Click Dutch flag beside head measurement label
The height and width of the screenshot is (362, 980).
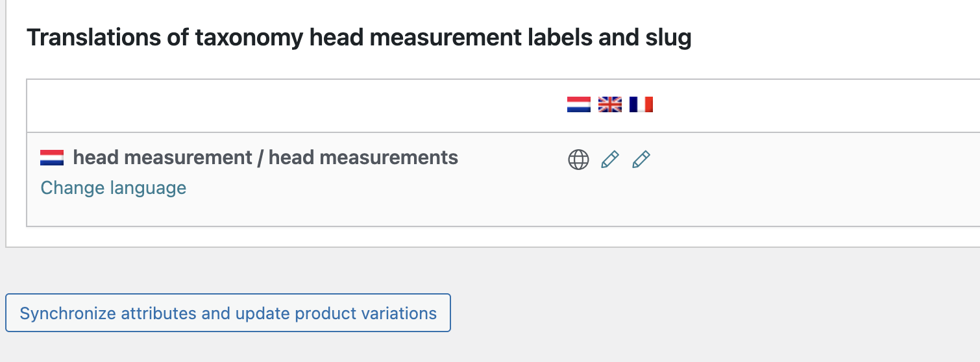click(52, 157)
